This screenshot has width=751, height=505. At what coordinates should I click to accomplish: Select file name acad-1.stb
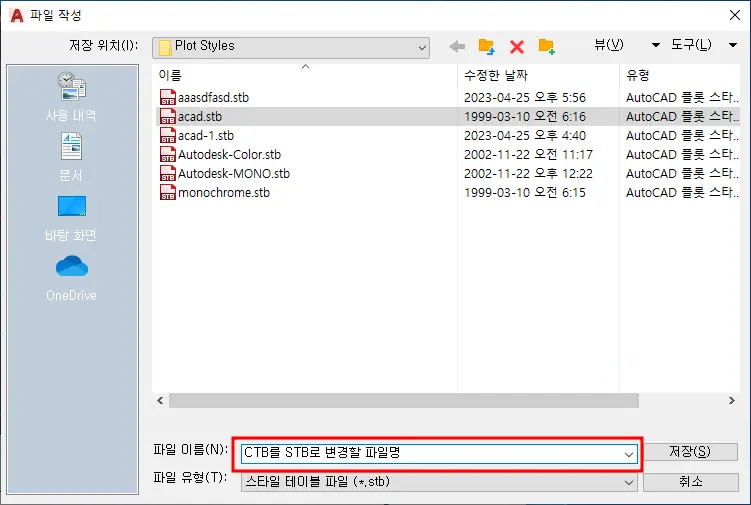click(x=206, y=136)
